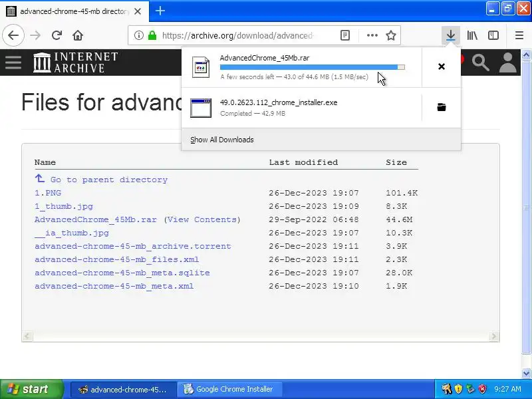Open the Library toolbar icon
The image size is (532, 399).
[x=472, y=35]
